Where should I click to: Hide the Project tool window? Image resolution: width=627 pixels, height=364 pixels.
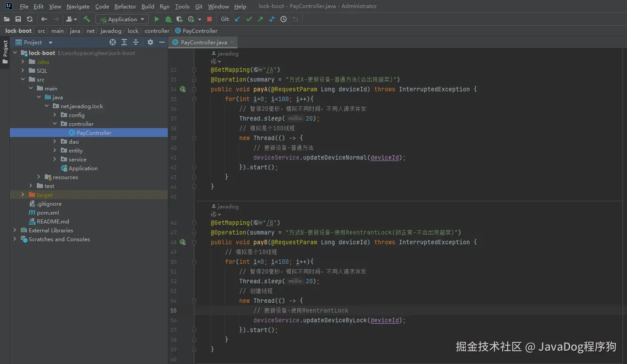coord(162,42)
